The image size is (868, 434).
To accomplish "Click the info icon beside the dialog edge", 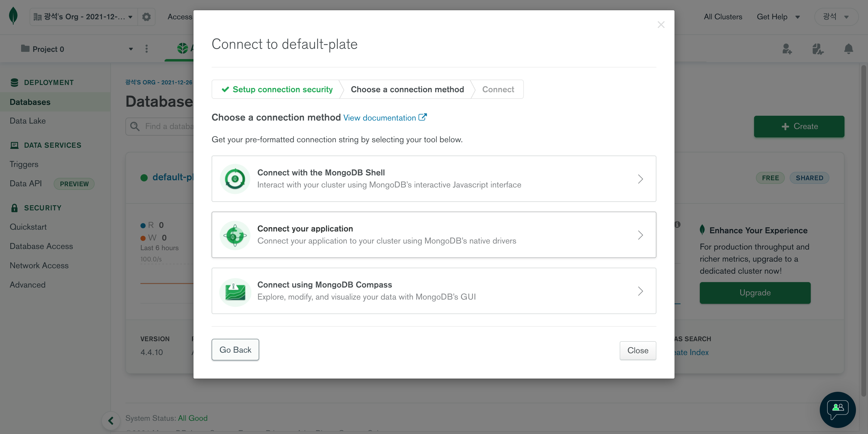I will (x=677, y=225).
